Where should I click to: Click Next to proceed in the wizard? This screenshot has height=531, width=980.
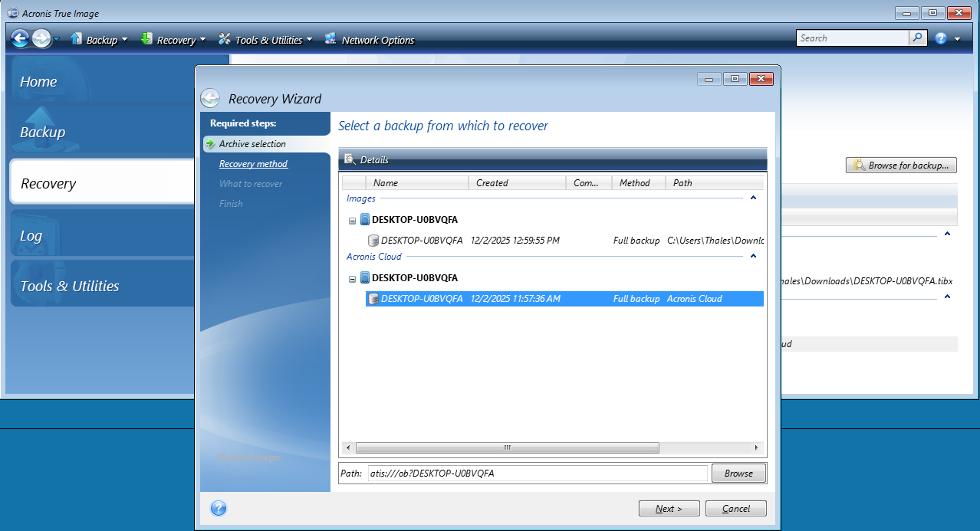pos(668,508)
